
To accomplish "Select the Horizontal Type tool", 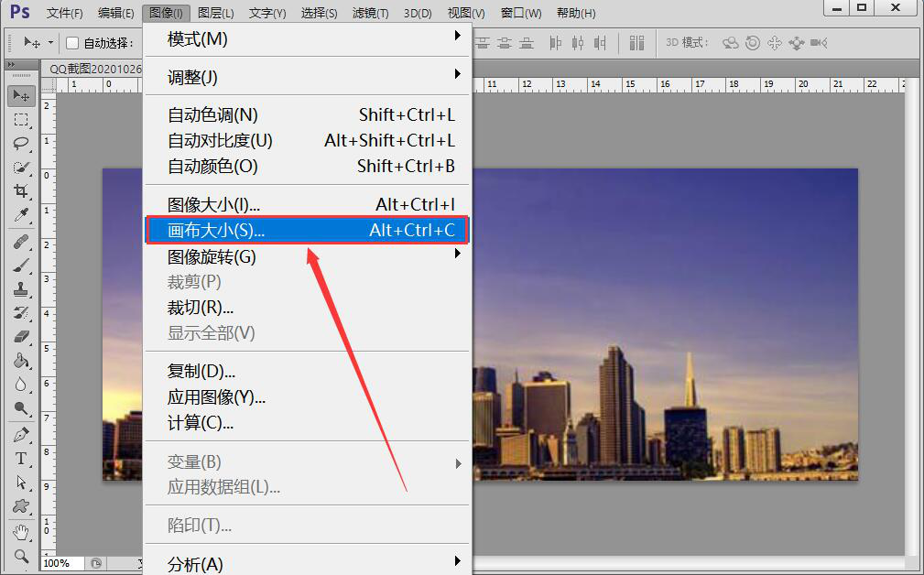I will pyautogui.click(x=21, y=459).
